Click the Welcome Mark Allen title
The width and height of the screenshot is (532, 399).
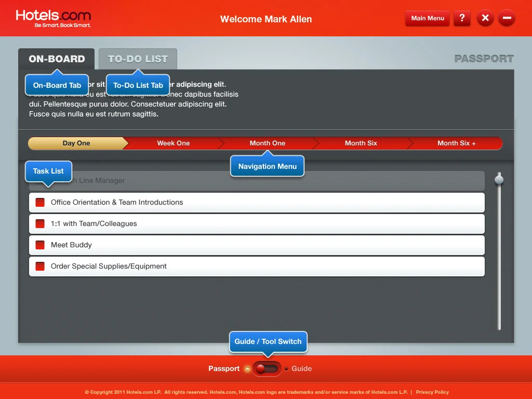pyautogui.click(x=266, y=19)
